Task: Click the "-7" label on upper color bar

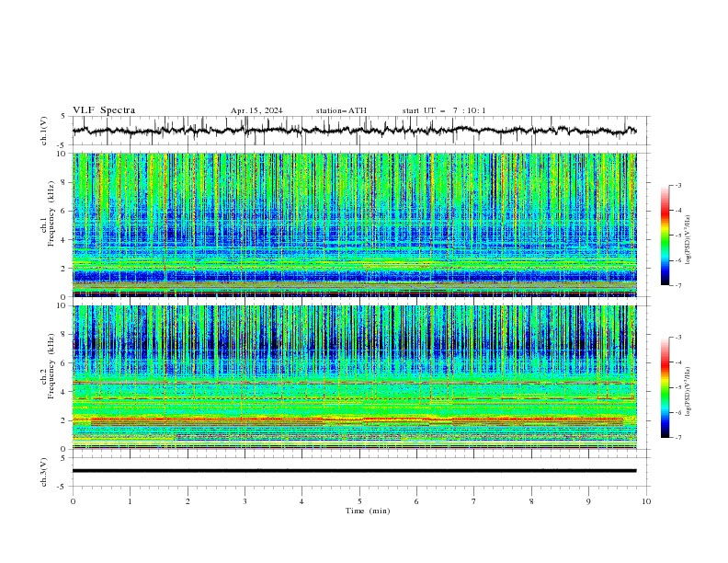Action: [678, 286]
